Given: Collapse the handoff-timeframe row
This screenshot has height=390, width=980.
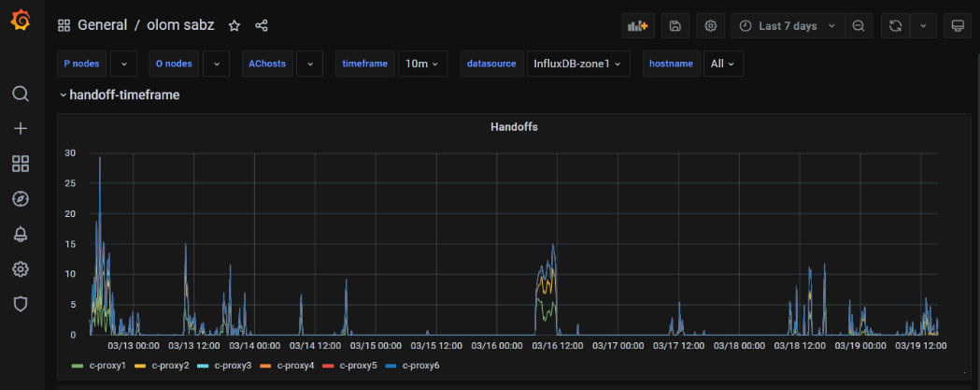Looking at the screenshot, I should point(119,95).
